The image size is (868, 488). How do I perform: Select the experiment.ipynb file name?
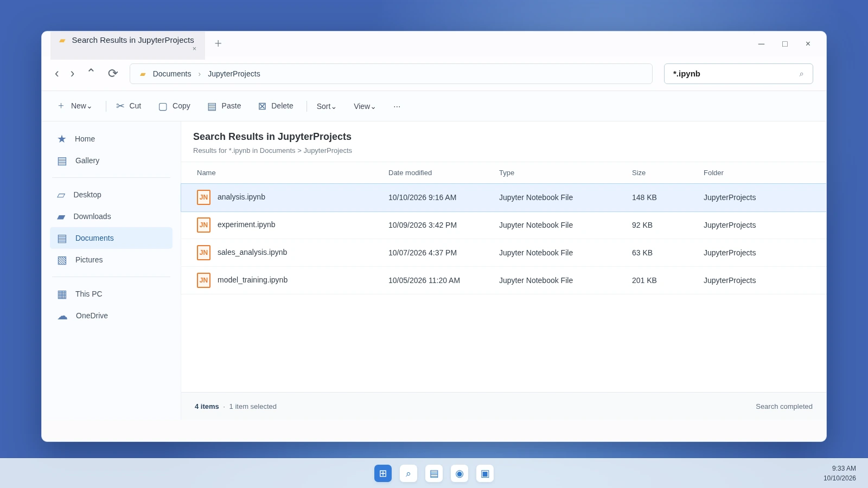(x=246, y=224)
